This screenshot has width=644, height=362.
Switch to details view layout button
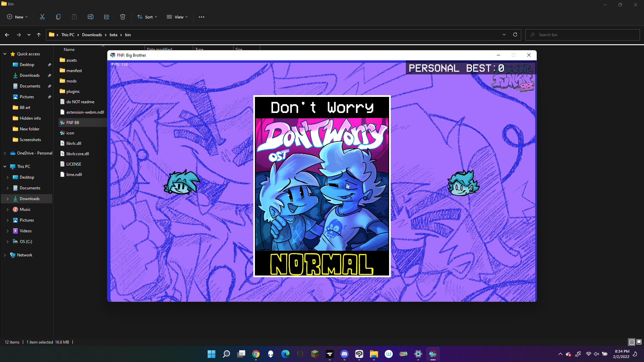coord(632,342)
